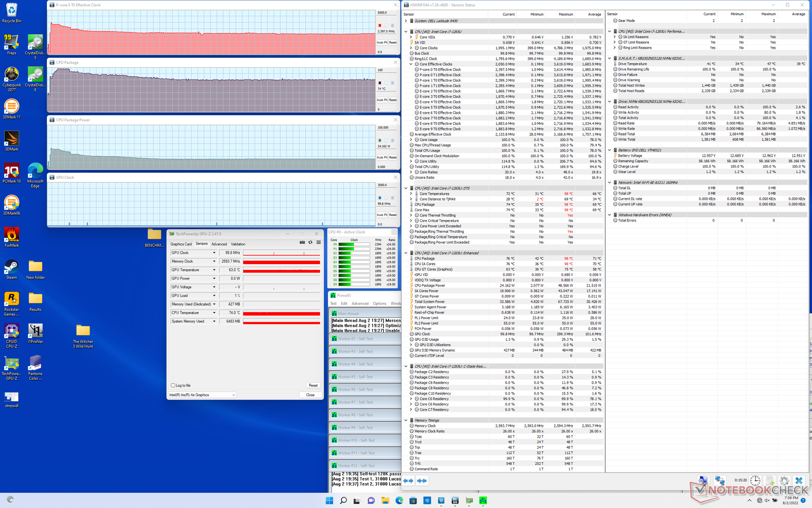This screenshot has width=812, height=508.
Task: Open Intel Iris Xe Graphics device dropdown
Action: click(233, 395)
